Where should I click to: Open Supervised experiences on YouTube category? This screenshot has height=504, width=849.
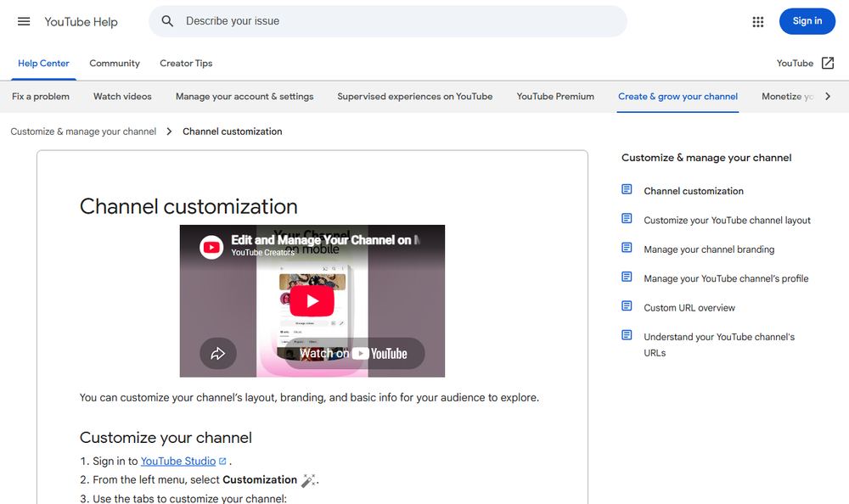415,97
